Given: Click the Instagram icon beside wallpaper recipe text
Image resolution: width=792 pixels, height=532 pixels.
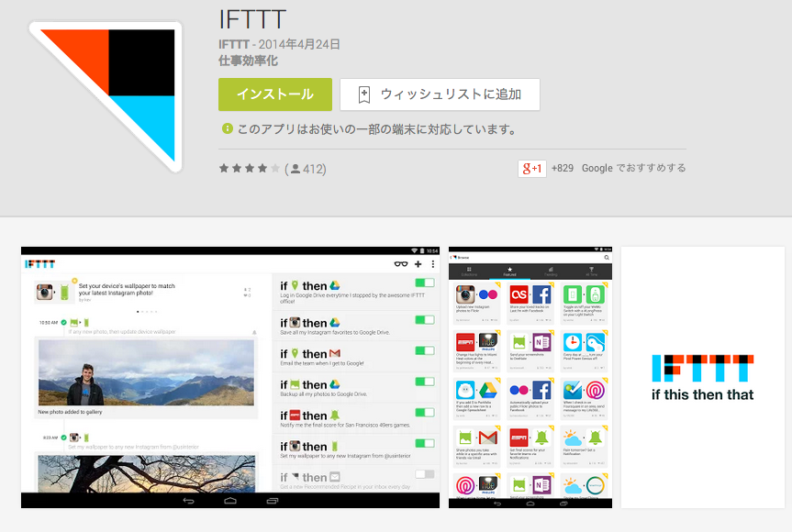Looking at the screenshot, I should coord(44,292).
